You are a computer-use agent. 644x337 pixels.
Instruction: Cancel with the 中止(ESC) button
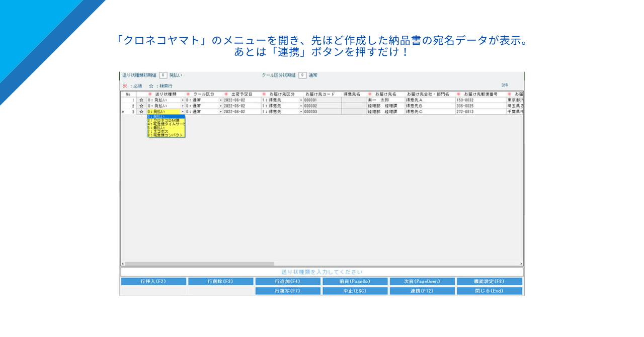tap(355, 291)
